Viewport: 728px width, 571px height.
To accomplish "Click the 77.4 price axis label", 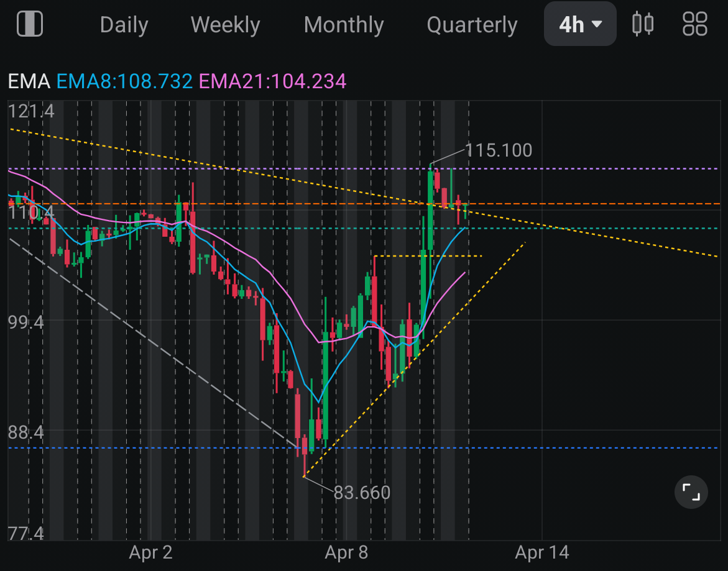I will click(26, 534).
